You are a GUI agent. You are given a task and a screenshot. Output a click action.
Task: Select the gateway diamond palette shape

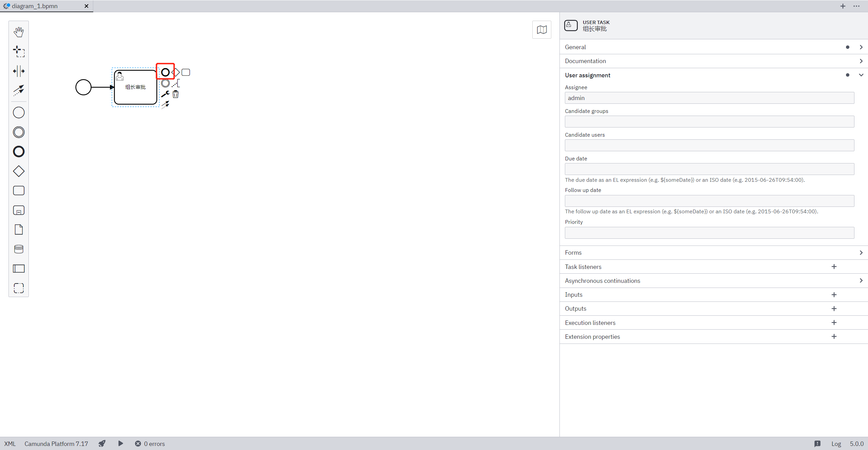coord(19,171)
